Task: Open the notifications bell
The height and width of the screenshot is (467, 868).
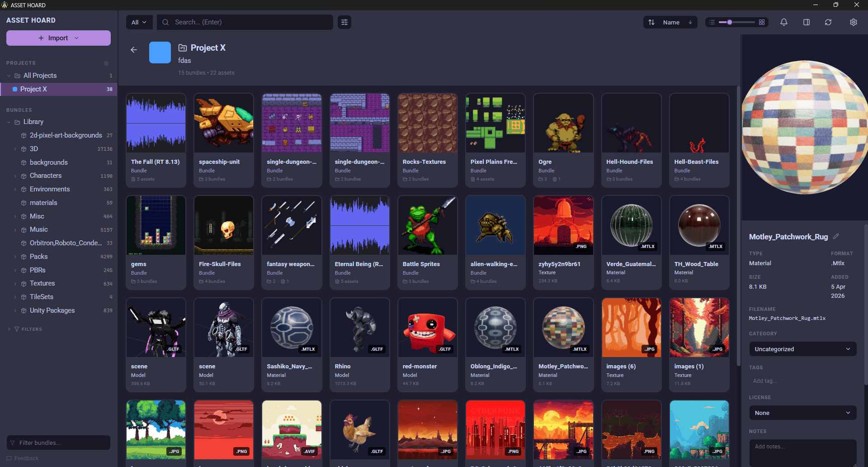Action: [783, 22]
